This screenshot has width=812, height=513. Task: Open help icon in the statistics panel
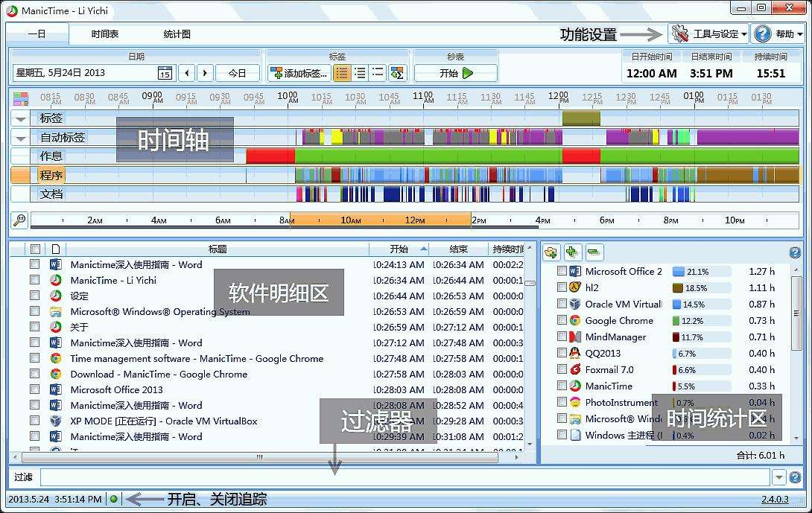click(x=795, y=252)
